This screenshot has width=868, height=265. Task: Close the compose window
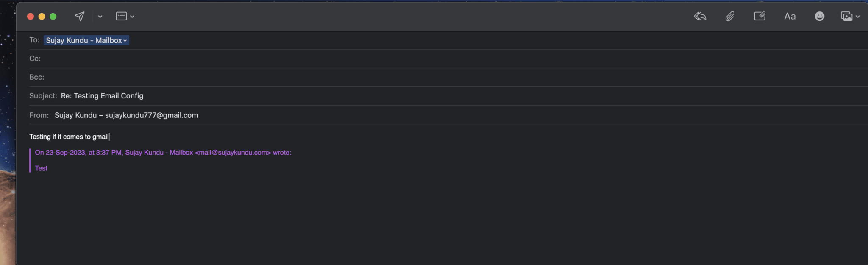pos(31,16)
